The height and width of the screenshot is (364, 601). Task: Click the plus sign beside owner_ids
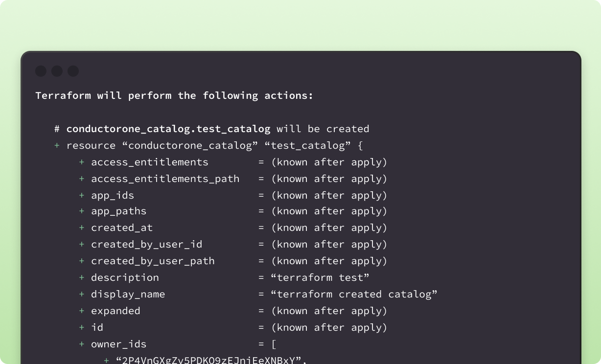82,344
